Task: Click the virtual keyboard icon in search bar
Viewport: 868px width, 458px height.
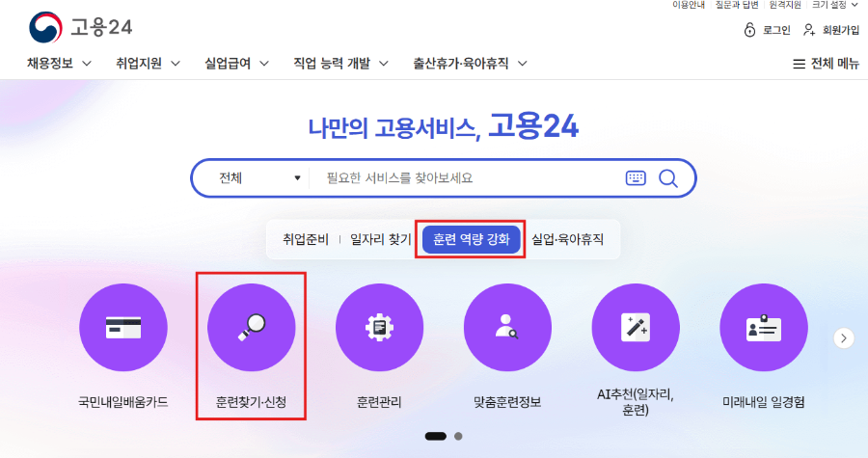Action: point(636,178)
